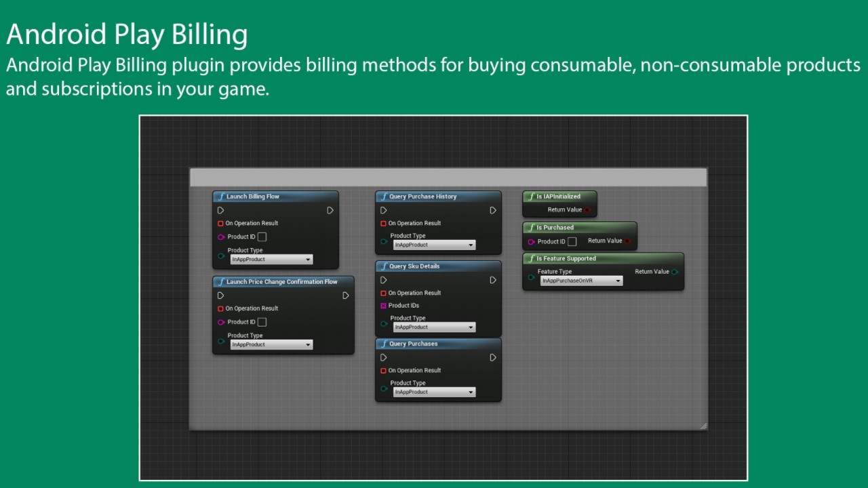The width and height of the screenshot is (868, 488).
Task: Click Product ID pin on Is Purchased node
Action: [x=531, y=241]
